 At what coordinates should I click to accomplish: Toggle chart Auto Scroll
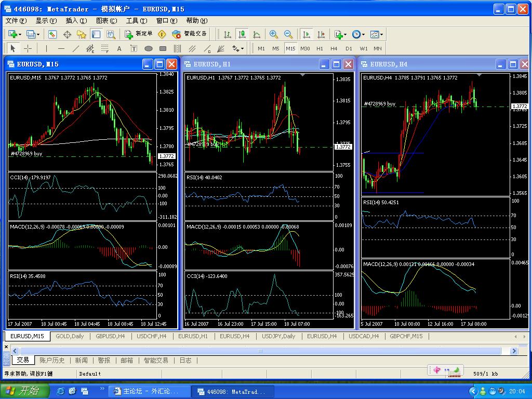click(307, 34)
